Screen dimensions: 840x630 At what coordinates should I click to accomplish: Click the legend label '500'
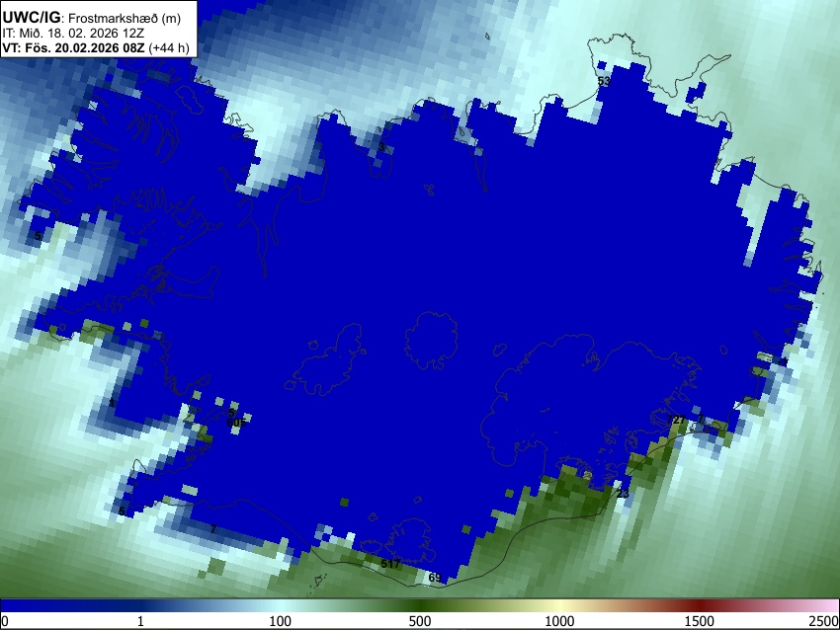point(419,621)
